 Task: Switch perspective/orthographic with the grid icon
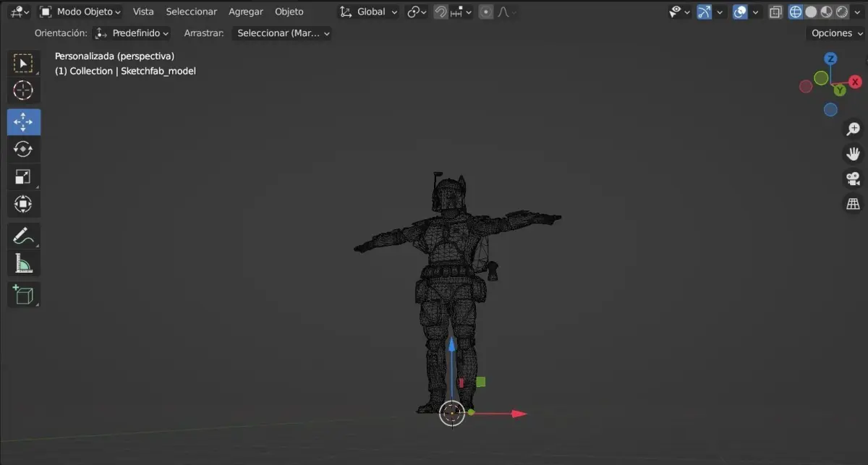(854, 203)
